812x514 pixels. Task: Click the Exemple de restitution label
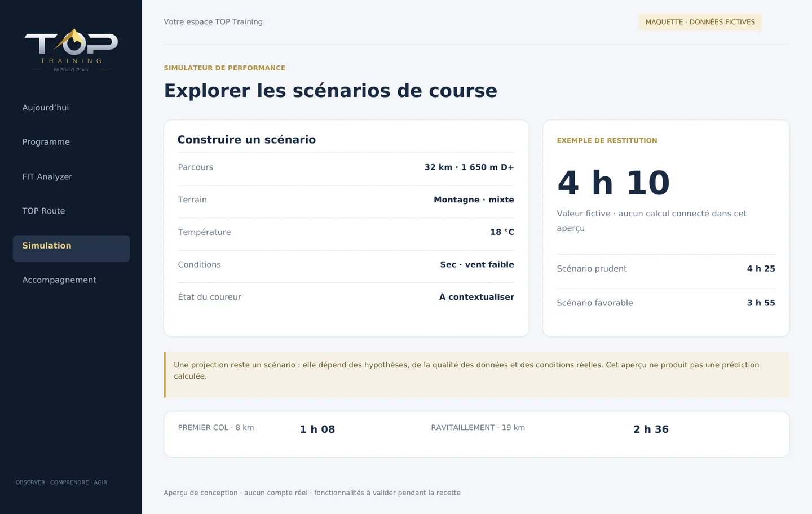(x=607, y=141)
